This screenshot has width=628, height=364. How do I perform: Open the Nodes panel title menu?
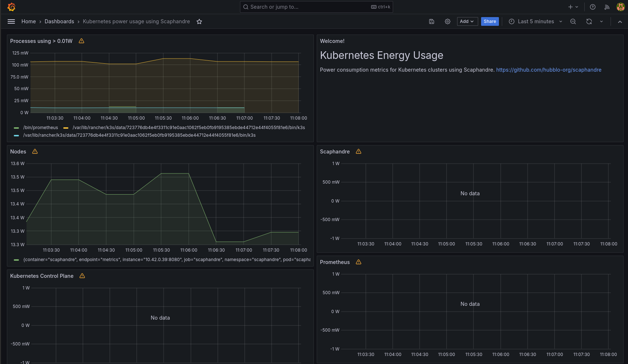[18, 152]
